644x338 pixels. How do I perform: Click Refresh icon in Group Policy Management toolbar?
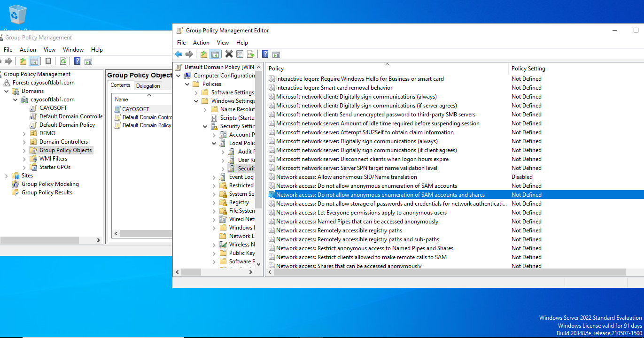click(x=63, y=61)
